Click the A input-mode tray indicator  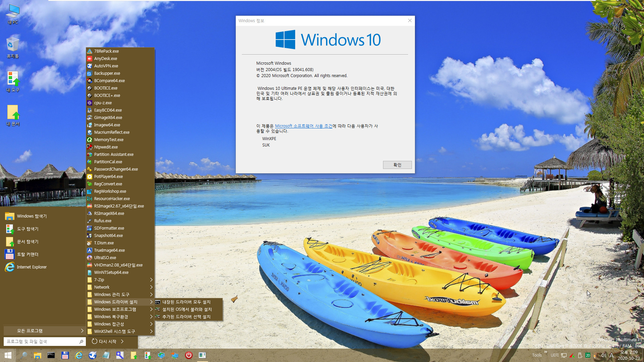pyautogui.click(x=611, y=355)
